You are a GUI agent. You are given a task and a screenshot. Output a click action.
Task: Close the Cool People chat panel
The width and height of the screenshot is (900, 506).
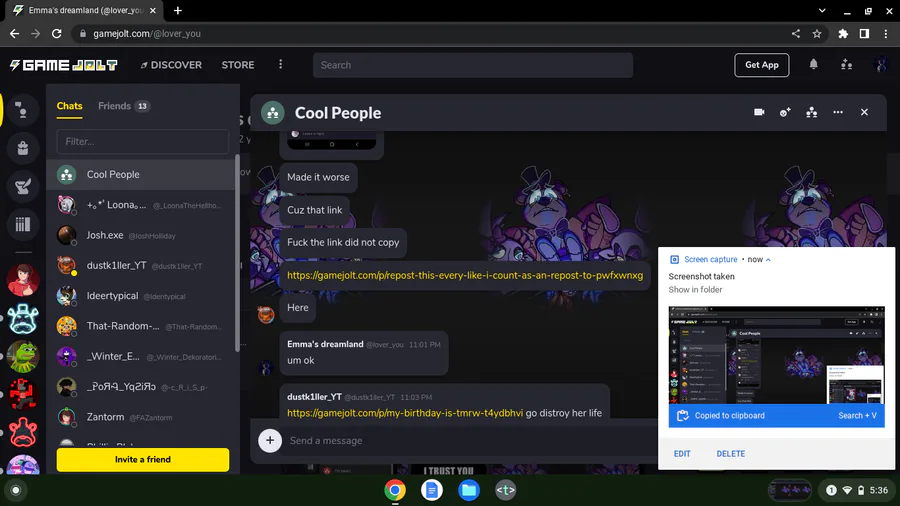pyautogui.click(x=864, y=112)
